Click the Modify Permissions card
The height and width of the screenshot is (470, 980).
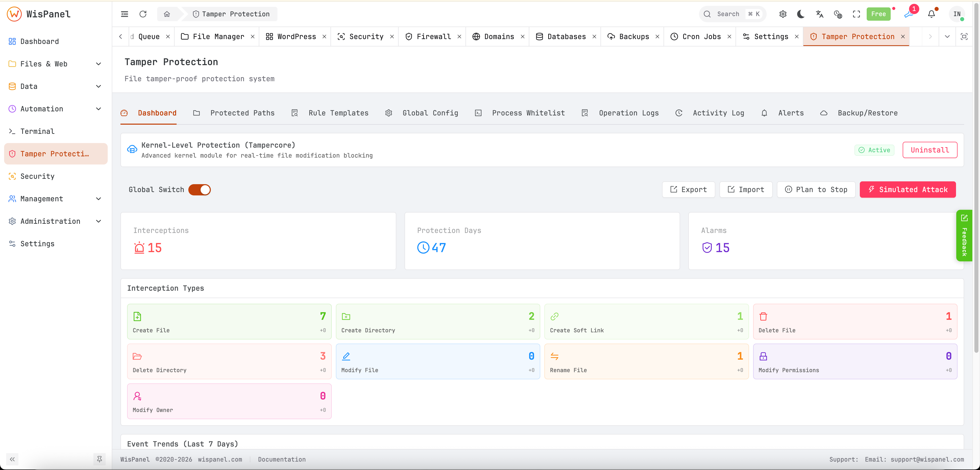[855, 361]
